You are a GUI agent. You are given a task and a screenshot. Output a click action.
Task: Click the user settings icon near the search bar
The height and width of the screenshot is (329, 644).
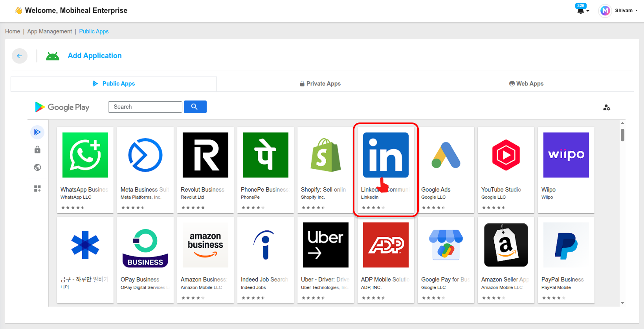(607, 107)
